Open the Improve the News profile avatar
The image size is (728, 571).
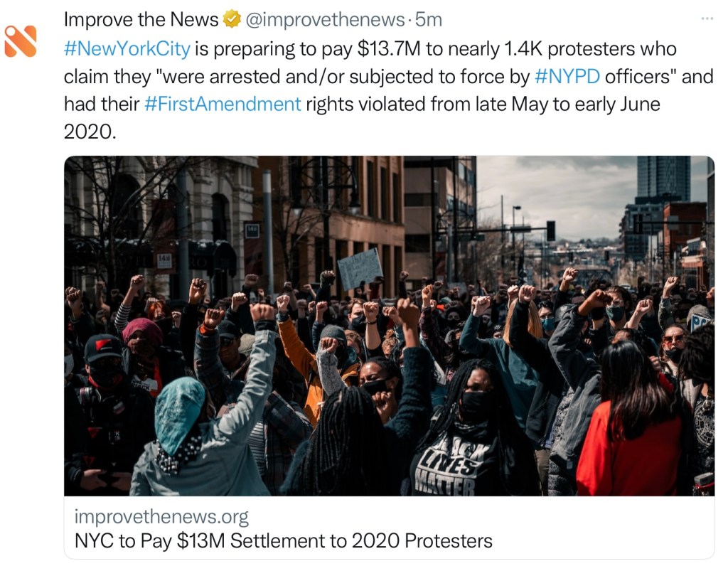coord(20,41)
